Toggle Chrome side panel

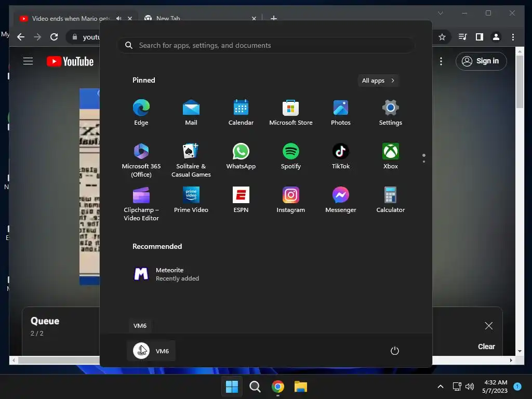[480, 37]
